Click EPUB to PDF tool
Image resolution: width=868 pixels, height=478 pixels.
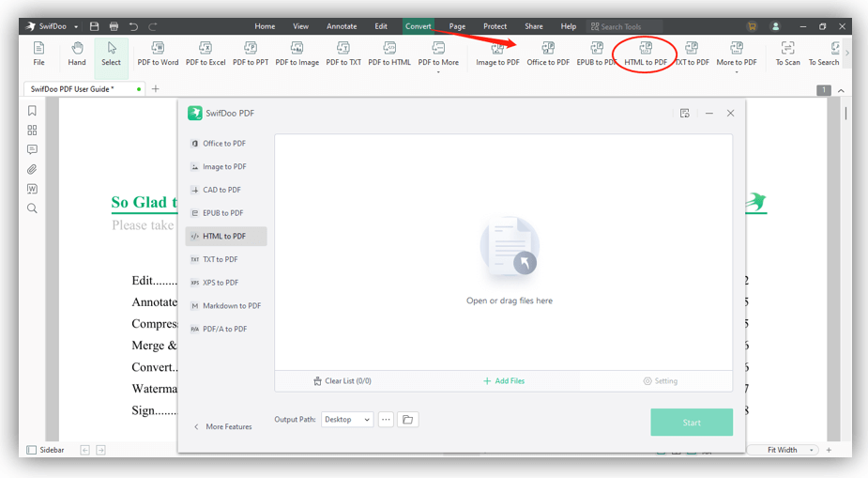(x=596, y=54)
